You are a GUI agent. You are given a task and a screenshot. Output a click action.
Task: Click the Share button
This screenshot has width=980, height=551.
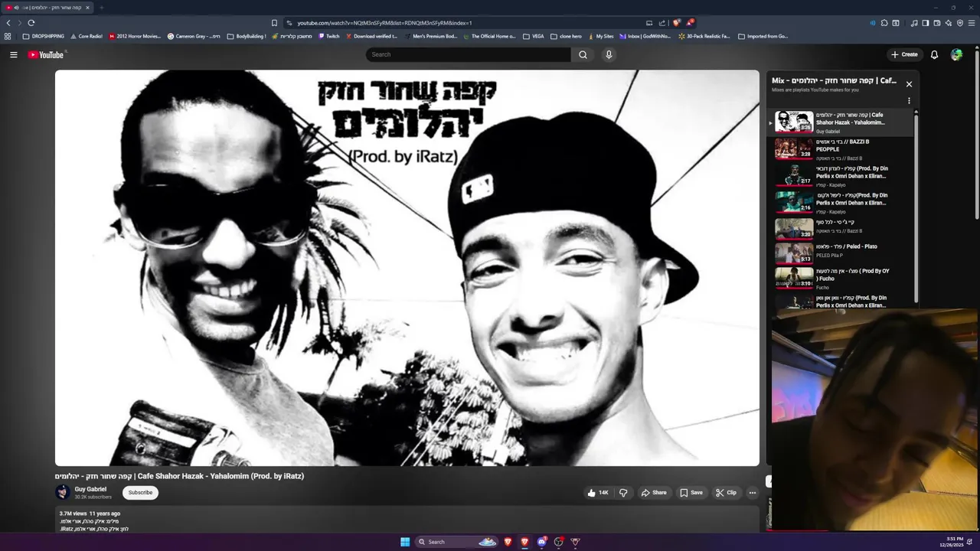654,493
